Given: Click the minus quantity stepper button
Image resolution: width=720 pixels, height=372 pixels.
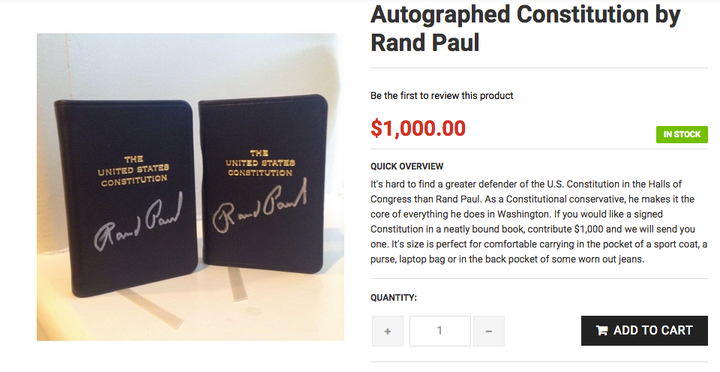Looking at the screenshot, I should [x=489, y=331].
